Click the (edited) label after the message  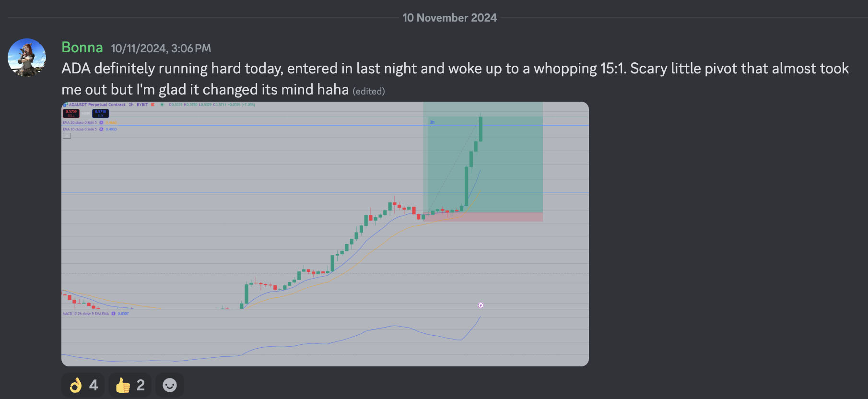click(x=369, y=91)
